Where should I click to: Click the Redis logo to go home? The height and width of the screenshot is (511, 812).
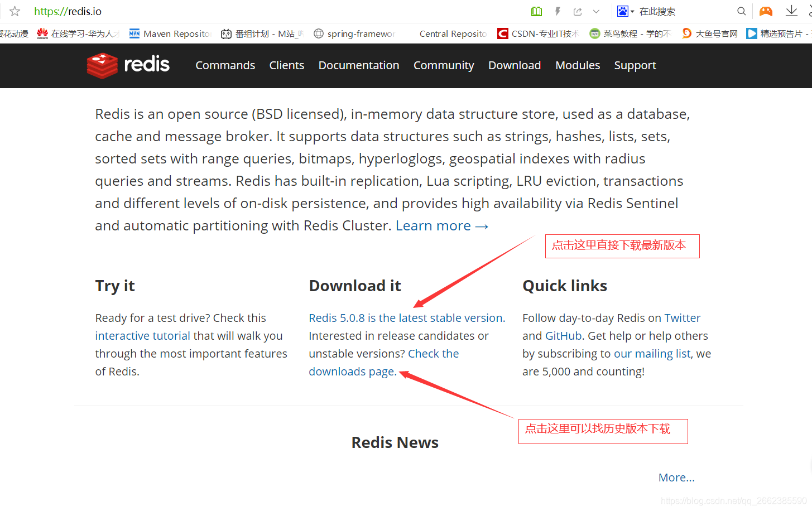(x=128, y=65)
